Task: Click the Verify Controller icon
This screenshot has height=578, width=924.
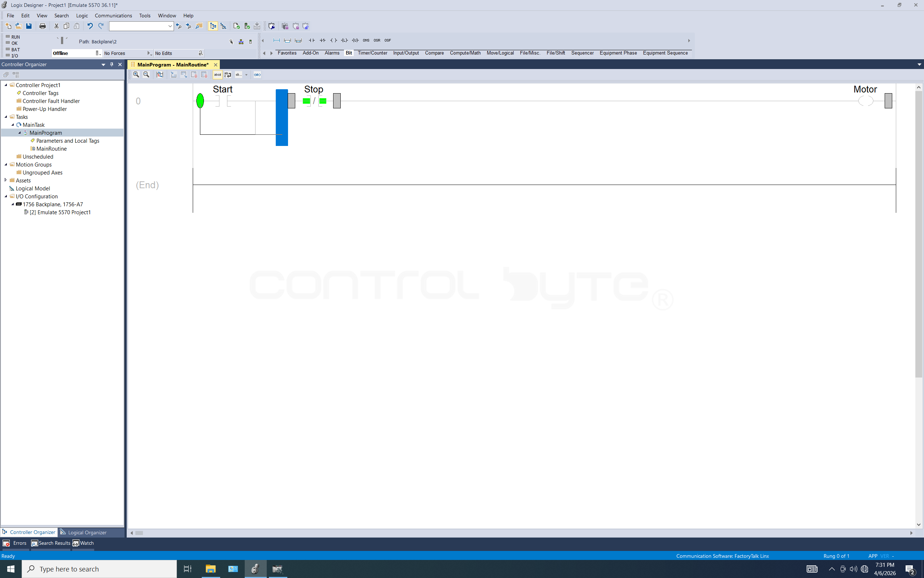Action: click(x=247, y=26)
